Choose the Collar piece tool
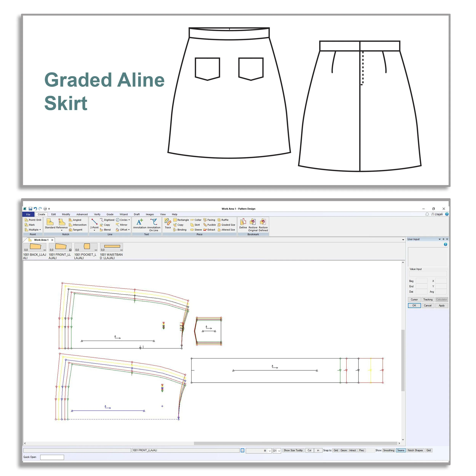The image size is (476, 476). (196, 220)
